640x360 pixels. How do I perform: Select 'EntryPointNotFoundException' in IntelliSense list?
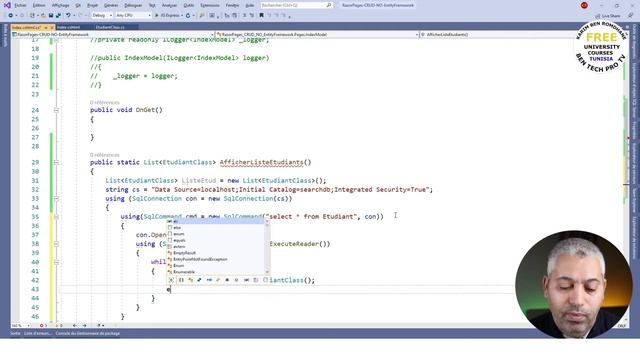point(216,259)
